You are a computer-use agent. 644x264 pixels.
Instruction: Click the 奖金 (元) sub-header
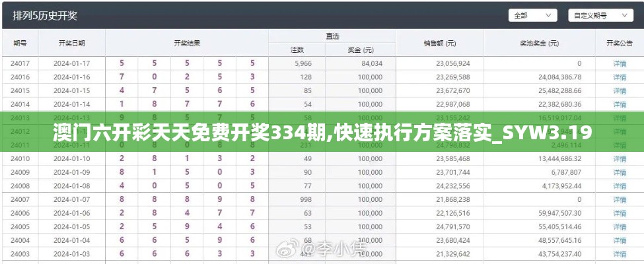[361, 50]
